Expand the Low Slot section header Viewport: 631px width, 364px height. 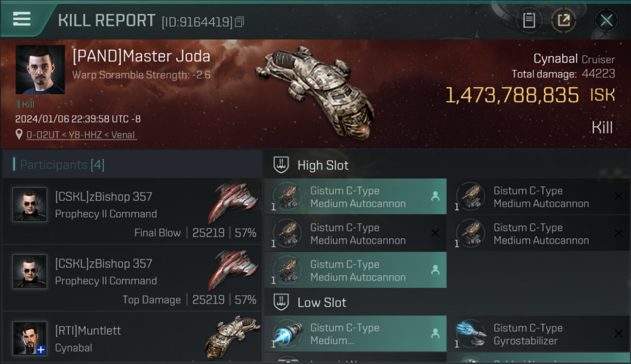point(447,302)
